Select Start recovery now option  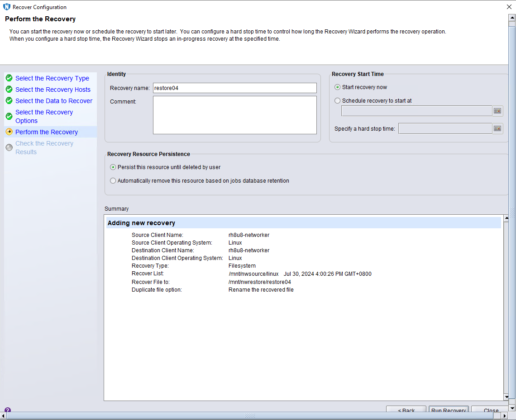[337, 87]
